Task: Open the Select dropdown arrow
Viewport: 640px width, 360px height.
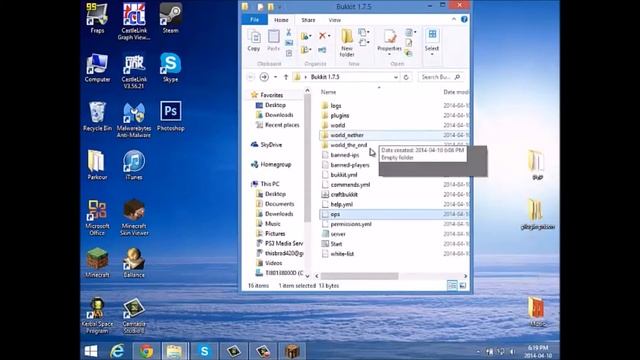Action: [x=432, y=54]
